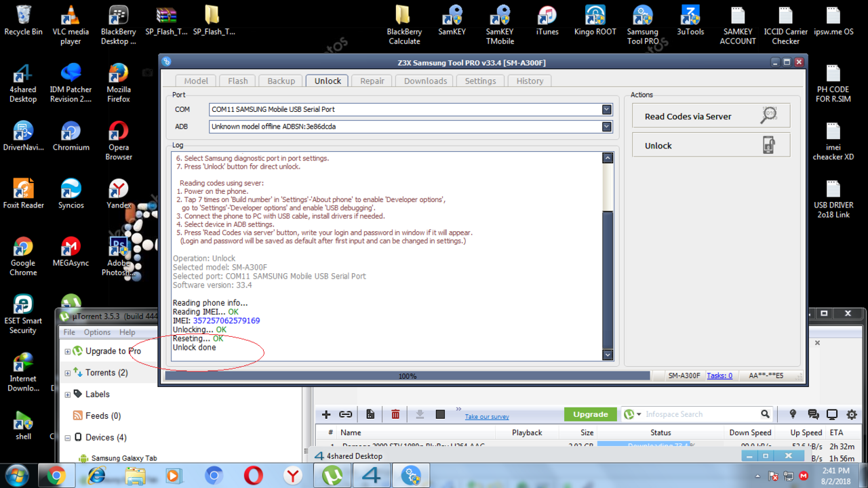Open the Windows Start menu
This screenshot has height=488, width=868.
pos(16,475)
